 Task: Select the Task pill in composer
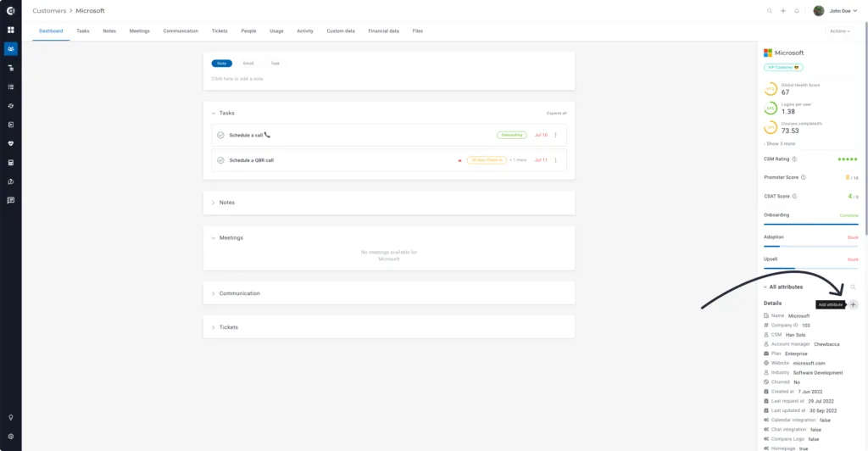point(275,63)
